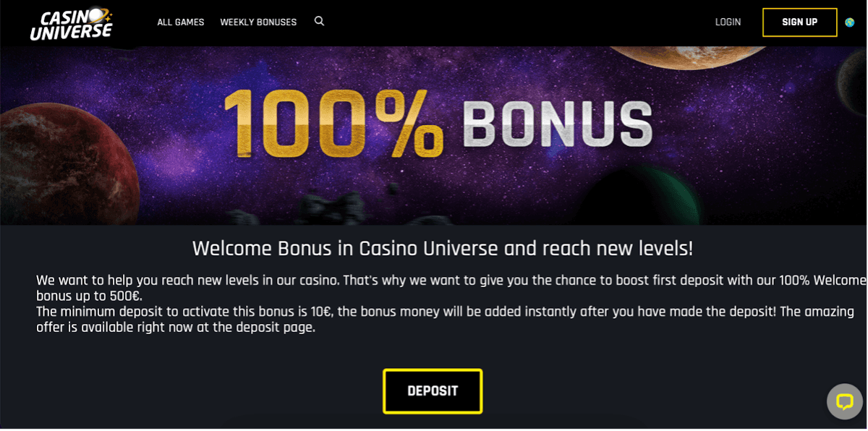
Task: Click the Casino Universe logo
Action: pyautogui.click(x=71, y=24)
